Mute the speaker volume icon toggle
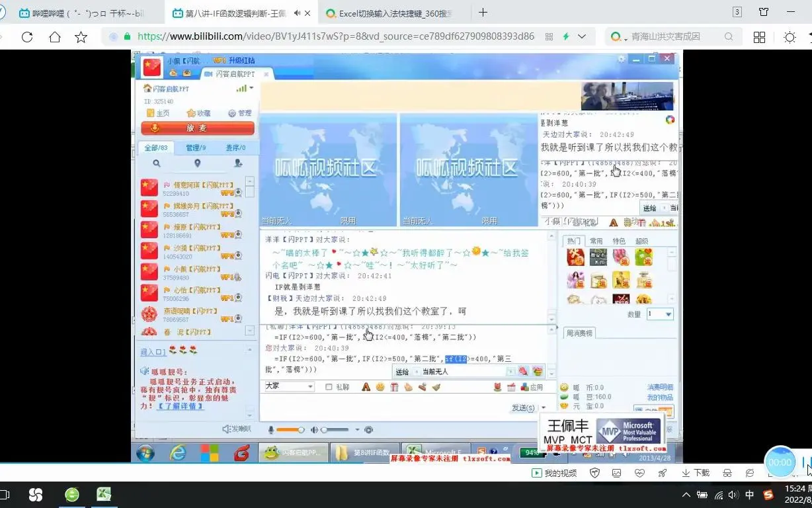 [x=315, y=430]
